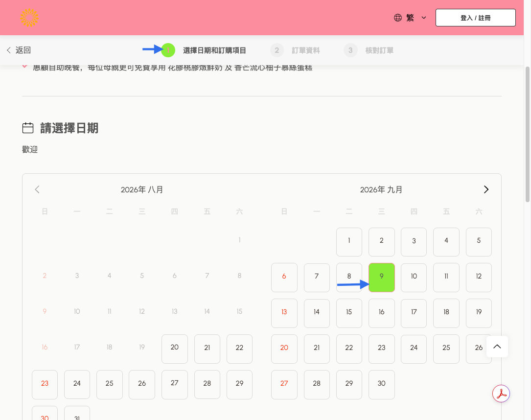
Task: Select August 21
Action: click(207, 349)
